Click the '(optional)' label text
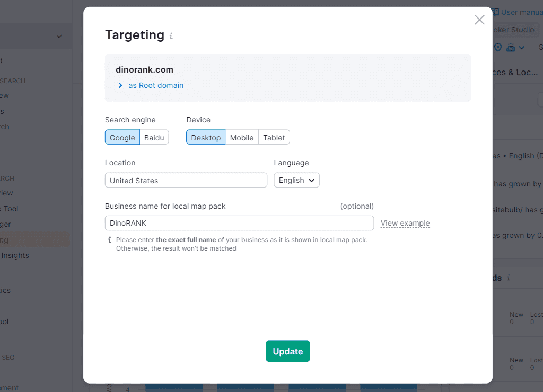The height and width of the screenshot is (392, 543). [x=357, y=206]
